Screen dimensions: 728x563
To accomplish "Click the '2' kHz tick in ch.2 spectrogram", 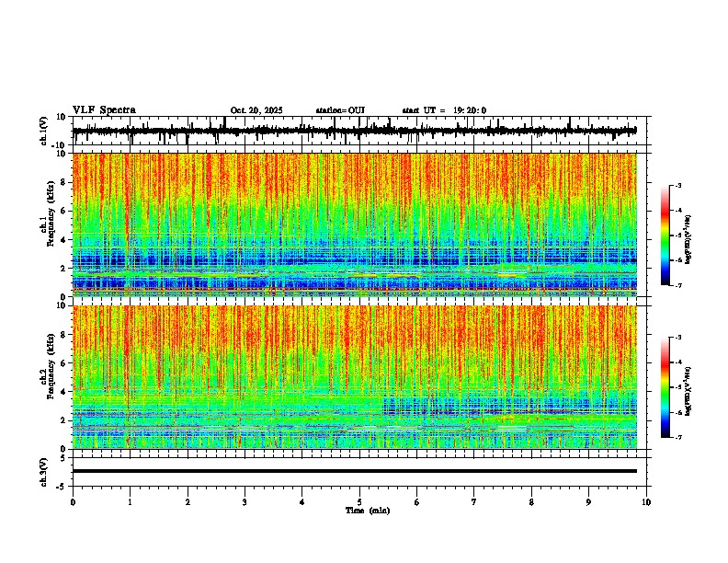I will pyautogui.click(x=64, y=420).
